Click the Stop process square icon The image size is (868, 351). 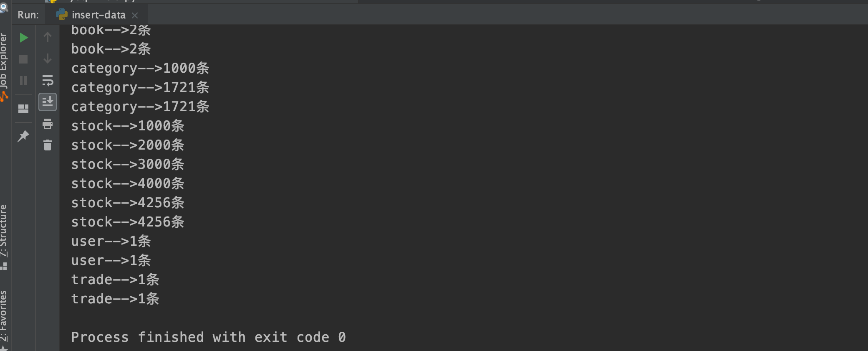point(23,59)
